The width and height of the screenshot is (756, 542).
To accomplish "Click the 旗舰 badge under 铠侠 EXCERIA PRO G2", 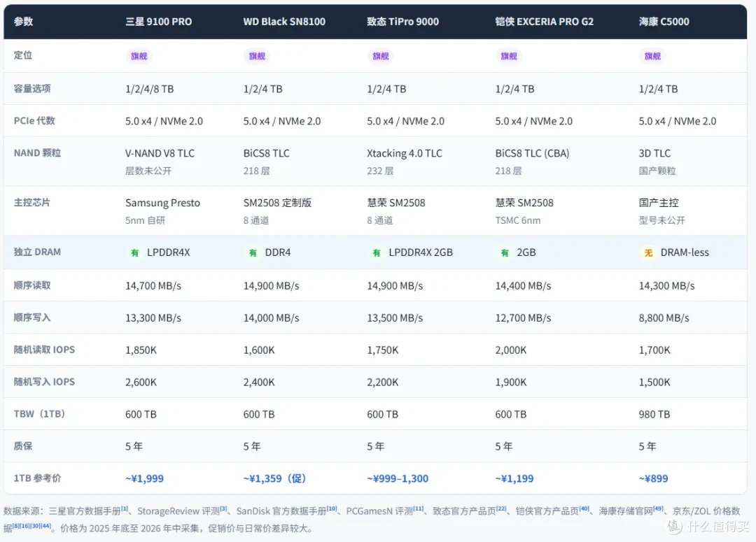I will pyautogui.click(x=509, y=56).
